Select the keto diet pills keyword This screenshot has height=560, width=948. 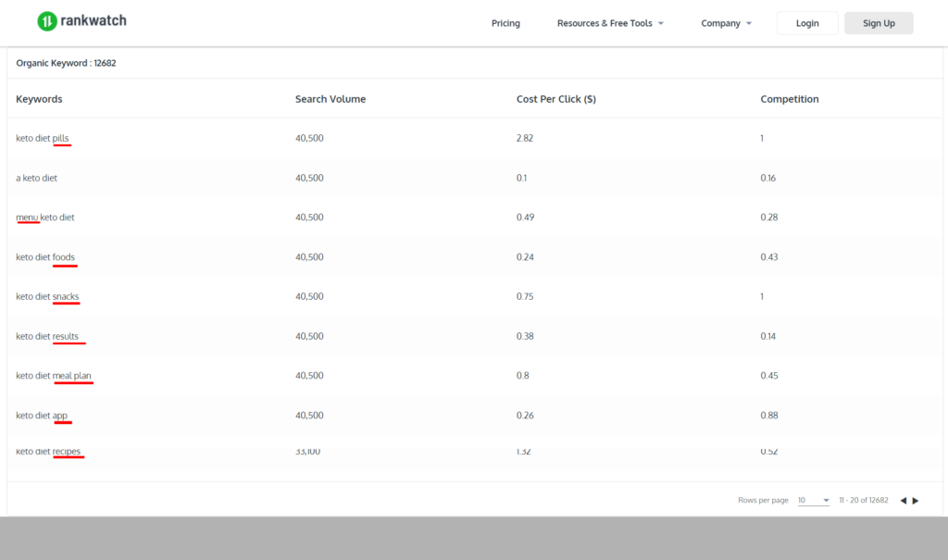[43, 138]
